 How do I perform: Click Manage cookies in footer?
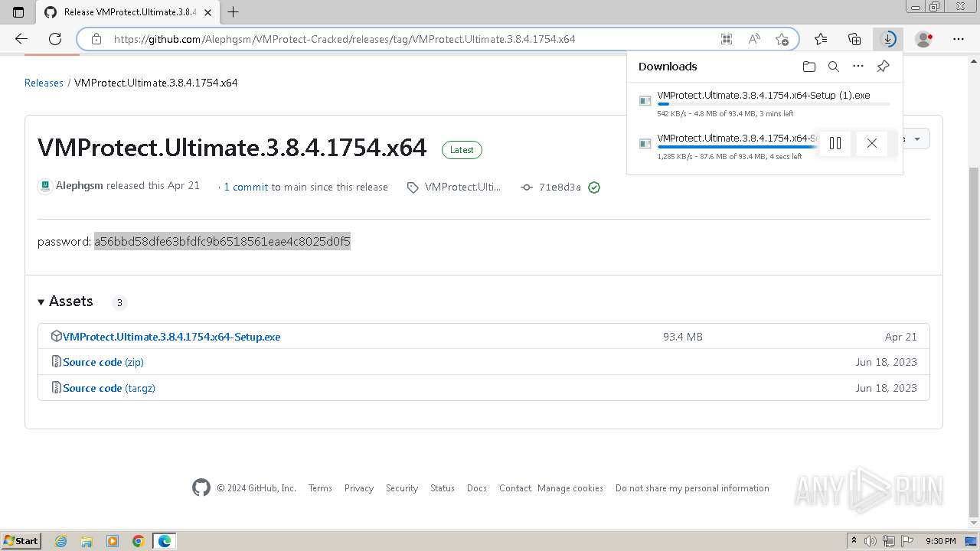coord(570,488)
